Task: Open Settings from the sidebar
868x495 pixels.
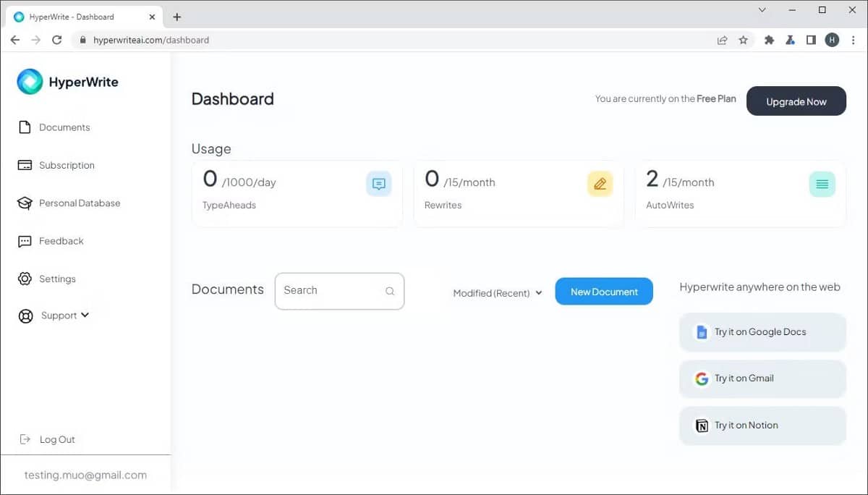Action: click(57, 279)
